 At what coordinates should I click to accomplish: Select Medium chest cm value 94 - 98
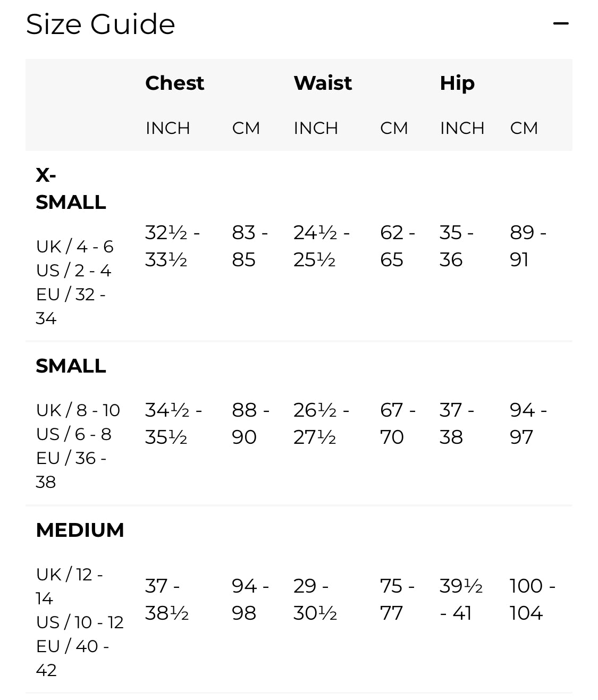[250, 600]
